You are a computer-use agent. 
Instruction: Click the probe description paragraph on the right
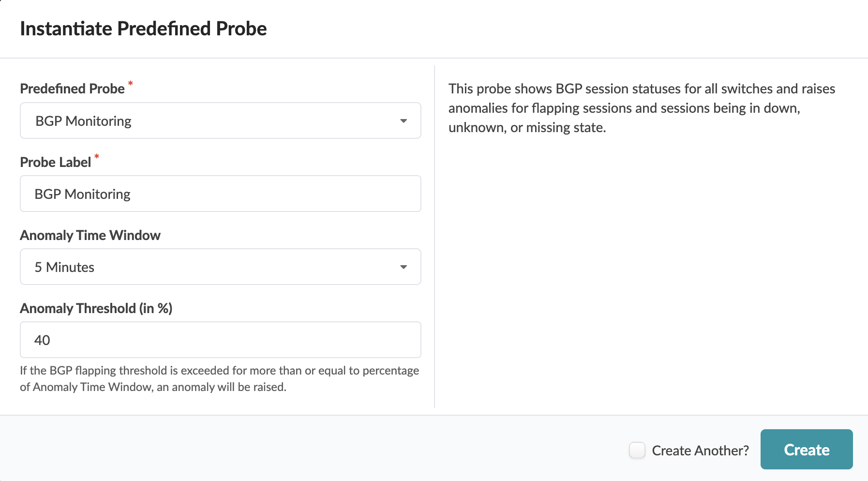pos(642,108)
